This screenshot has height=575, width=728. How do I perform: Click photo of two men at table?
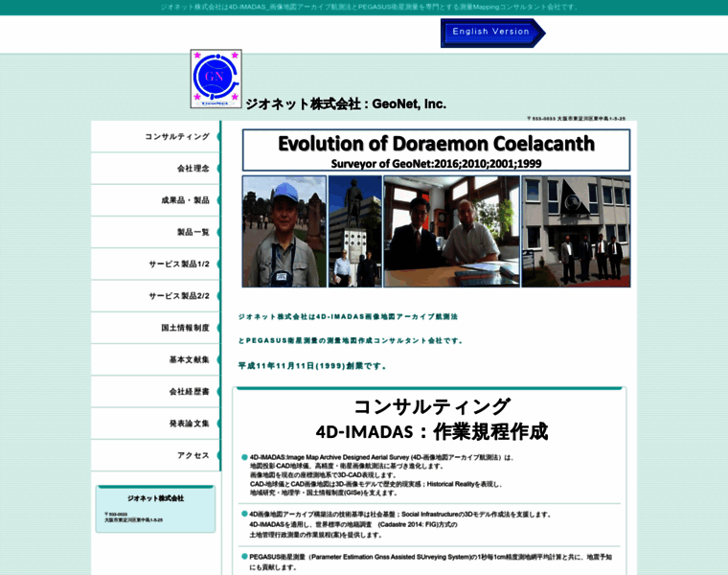[452, 231]
